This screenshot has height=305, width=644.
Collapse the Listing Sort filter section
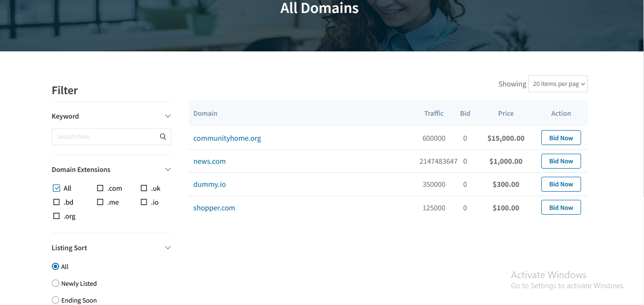(168, 248)
